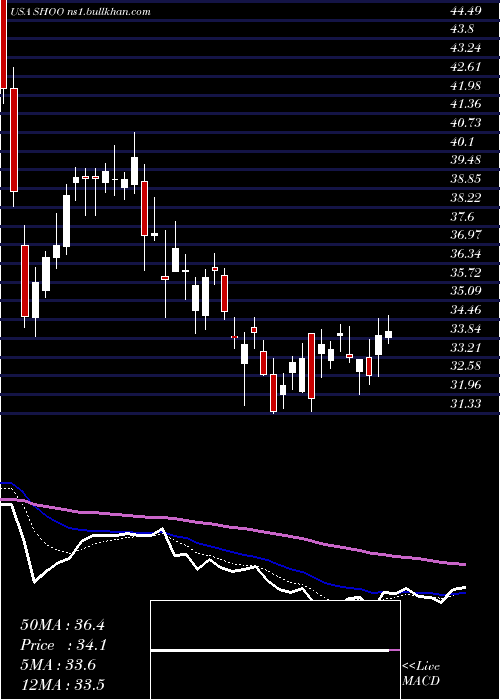
Task: Select the 40.1 price axis label
Action: 462,142
